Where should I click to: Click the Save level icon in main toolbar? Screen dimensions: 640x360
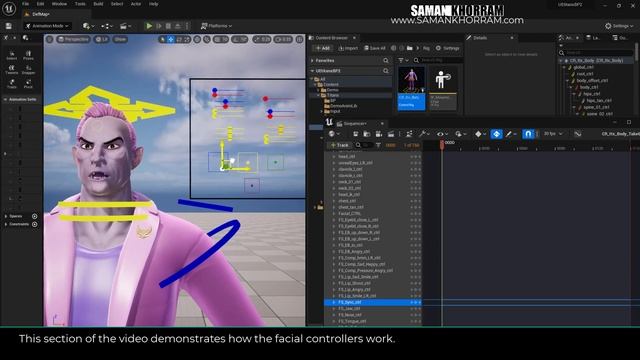(9, 26)
